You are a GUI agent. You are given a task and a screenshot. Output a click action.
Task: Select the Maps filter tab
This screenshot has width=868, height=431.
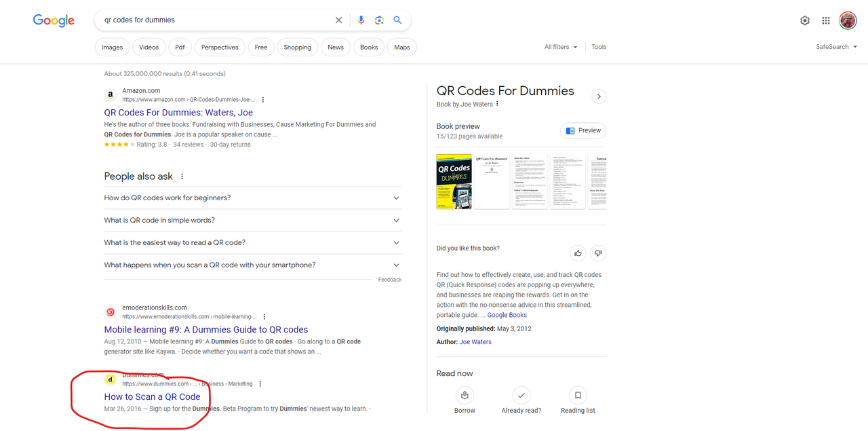click(x=402, y=47)
